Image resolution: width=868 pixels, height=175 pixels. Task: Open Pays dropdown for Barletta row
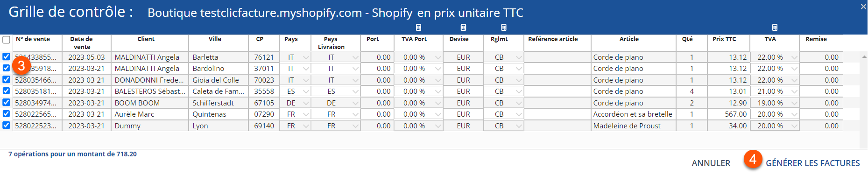point(306,57)
